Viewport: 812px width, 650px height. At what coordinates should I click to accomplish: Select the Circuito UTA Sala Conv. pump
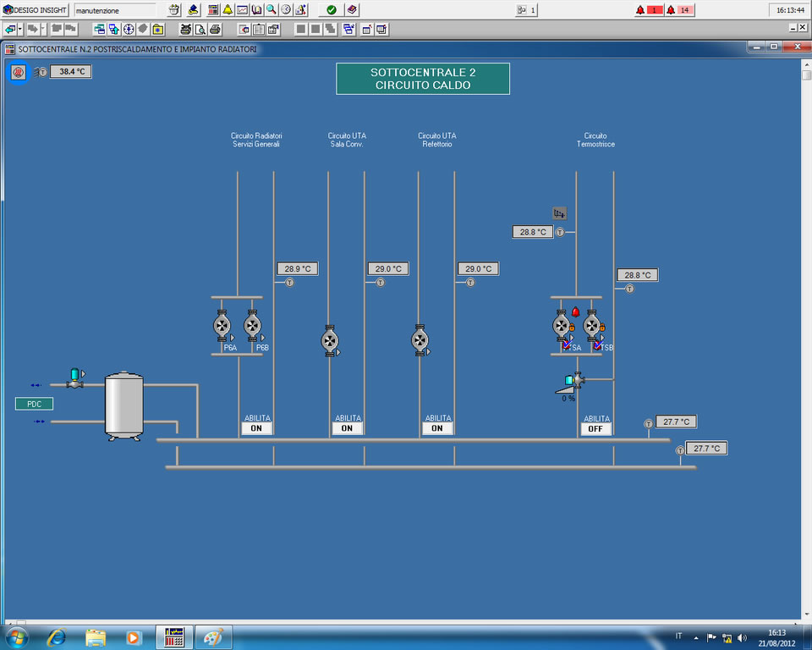point(330,340)
